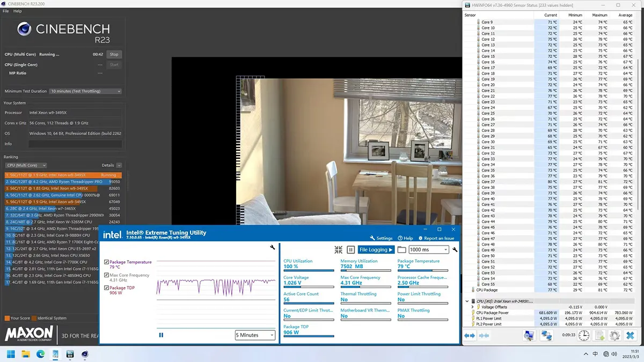Click File Logging button in XTU

pos(376,249)
